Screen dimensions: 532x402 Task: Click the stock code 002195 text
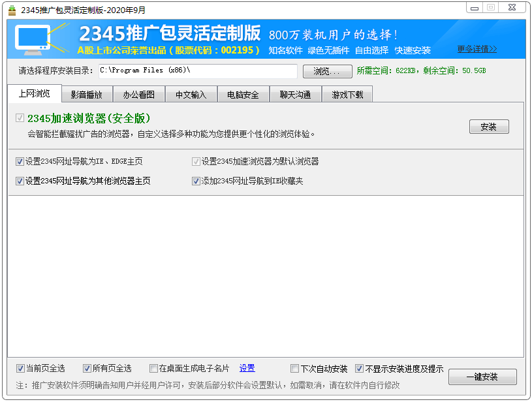click(x=237, y=50)
